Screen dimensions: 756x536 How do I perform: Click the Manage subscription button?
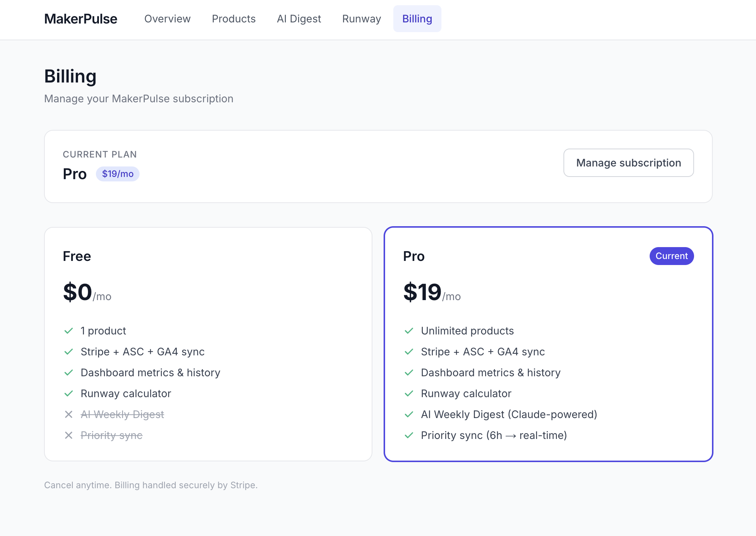coord(628,163)
